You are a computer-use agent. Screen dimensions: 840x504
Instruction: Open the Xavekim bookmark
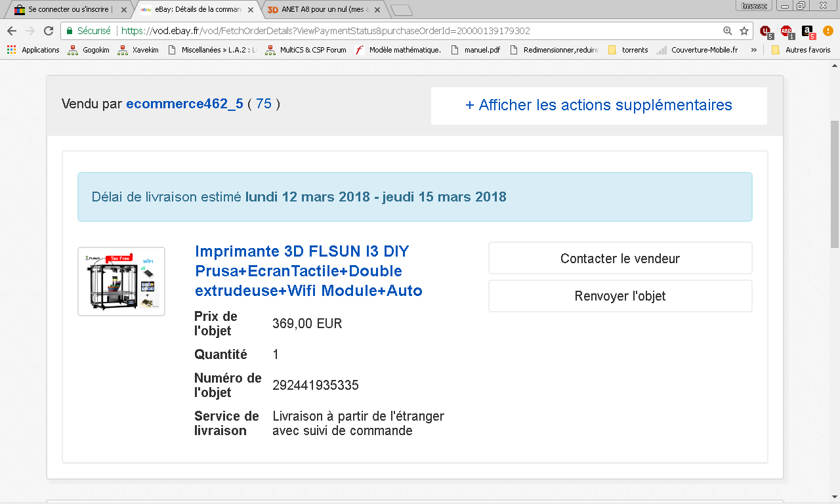(138, 50)
